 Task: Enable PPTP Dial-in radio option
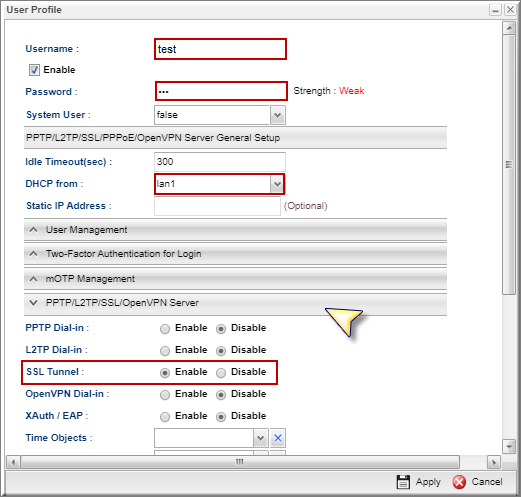[165, 329]
